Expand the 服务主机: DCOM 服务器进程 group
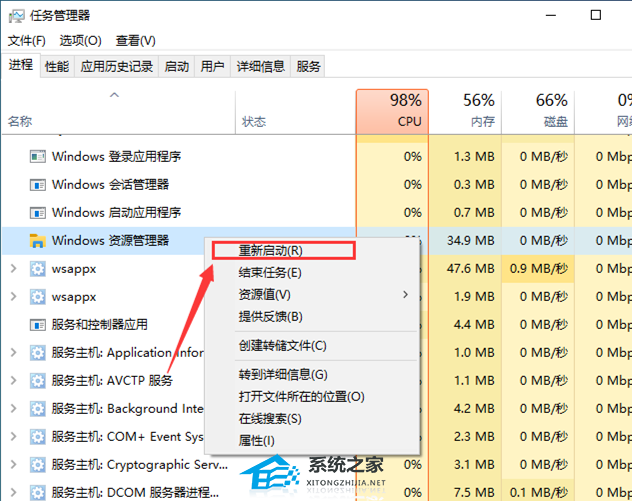 click(13, 493)
